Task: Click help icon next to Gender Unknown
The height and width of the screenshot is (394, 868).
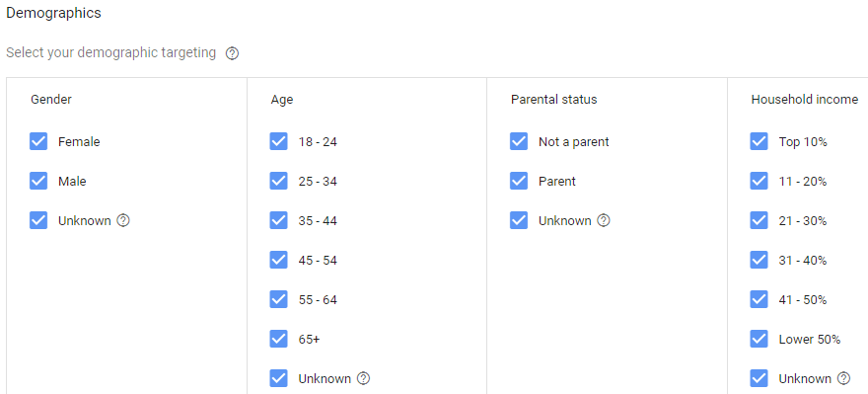Action: [x=123, y=220]
